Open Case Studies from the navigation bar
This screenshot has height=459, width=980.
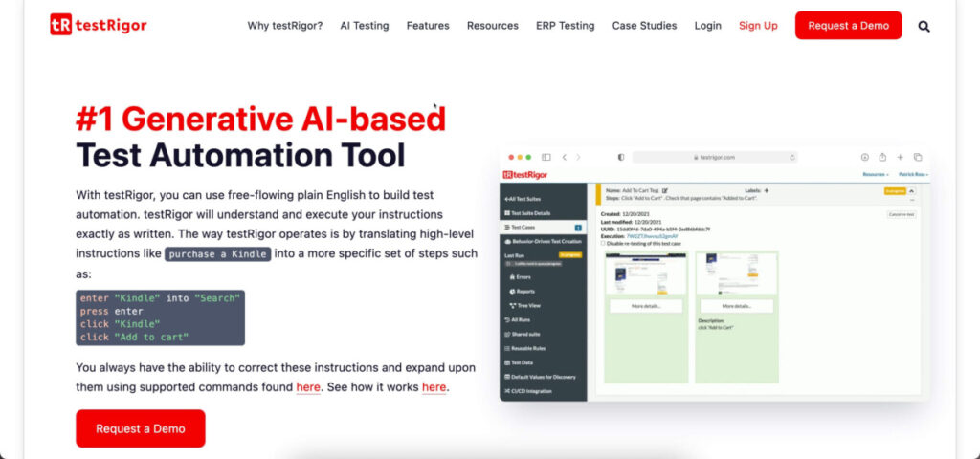[x=644, y=26]
